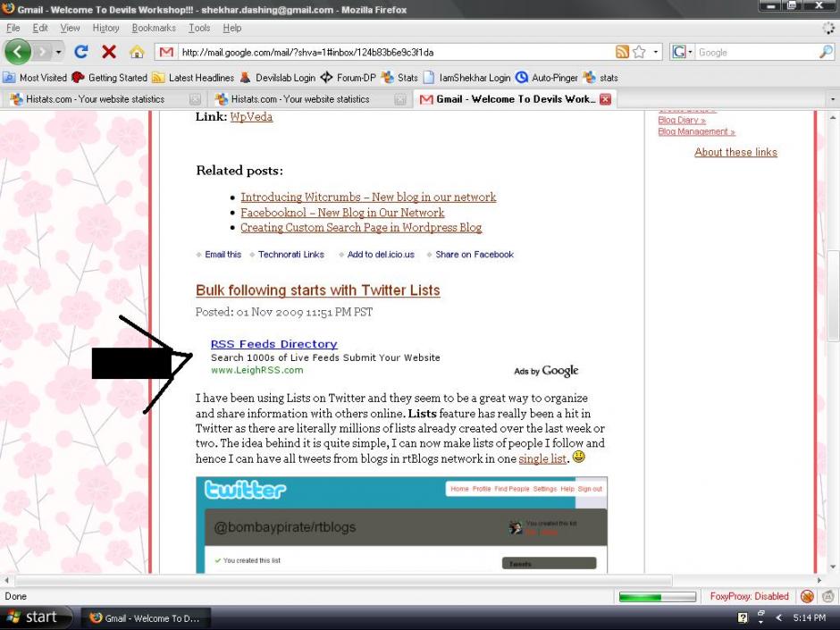The width and height of the screenshot is (840, 630).
Task: Click the URL address field
Action: pyautogui.click(x=395, y=52)
